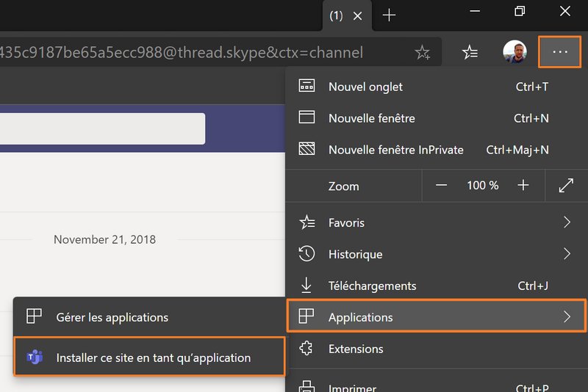
Task: Close the current browser tab
Action: tap(358, 15)
